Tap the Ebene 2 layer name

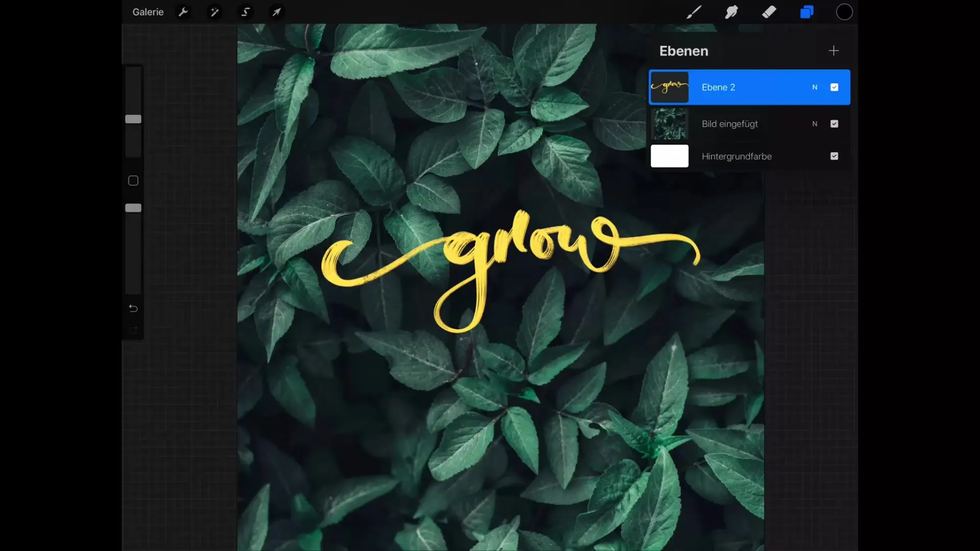[718, 87]
